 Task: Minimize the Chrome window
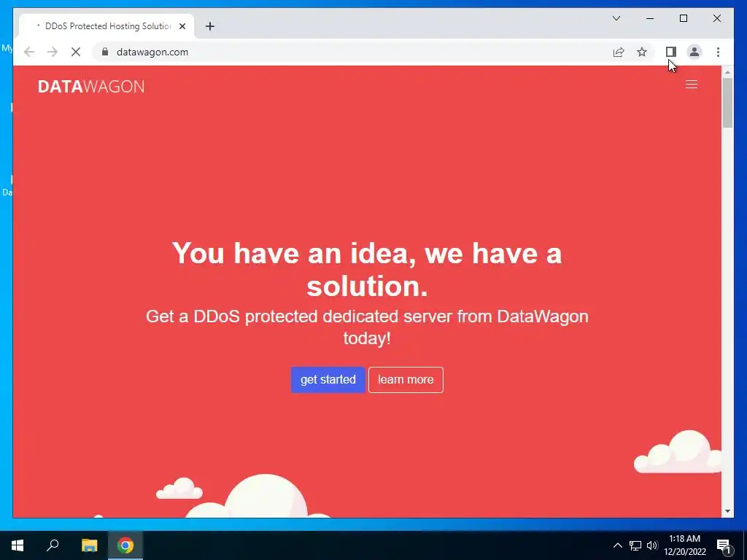pyautogui.click(x=650, y=18)
